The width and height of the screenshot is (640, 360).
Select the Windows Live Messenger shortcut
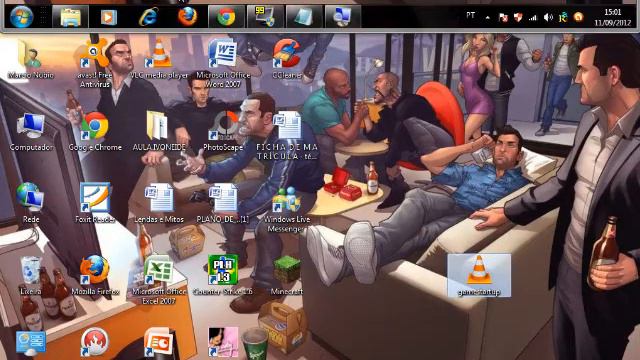point(287,208)
